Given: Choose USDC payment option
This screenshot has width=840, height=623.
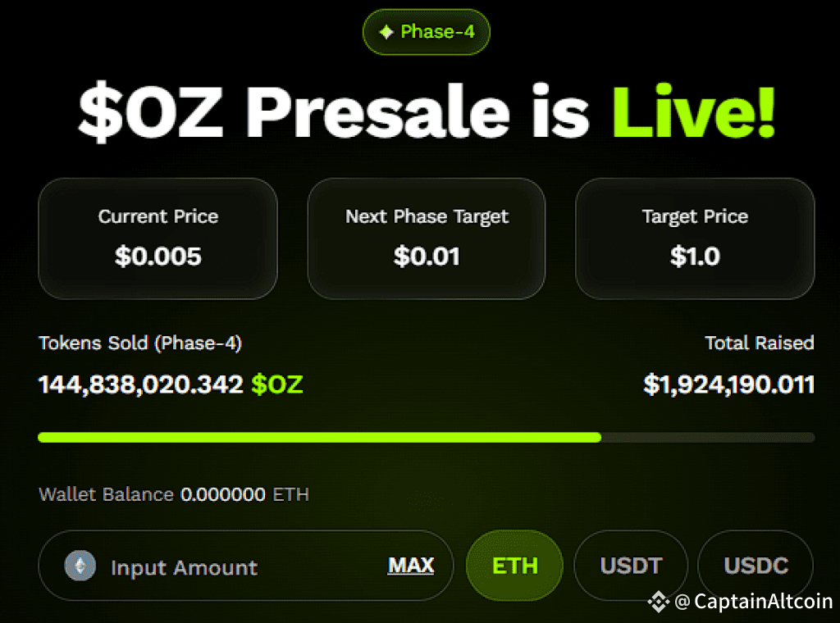Looking at the screenshot, I should tap(756, 565).
